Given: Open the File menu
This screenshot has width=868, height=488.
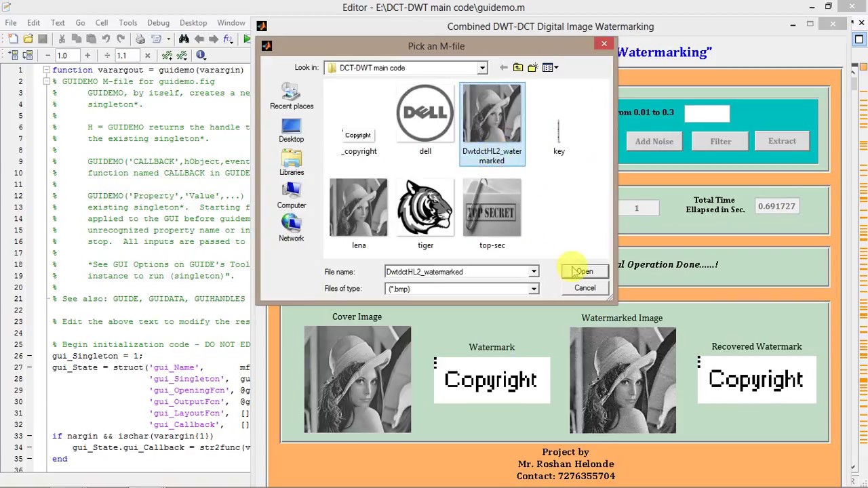Looking at the screenshot, I should click(x=11, y=22).
